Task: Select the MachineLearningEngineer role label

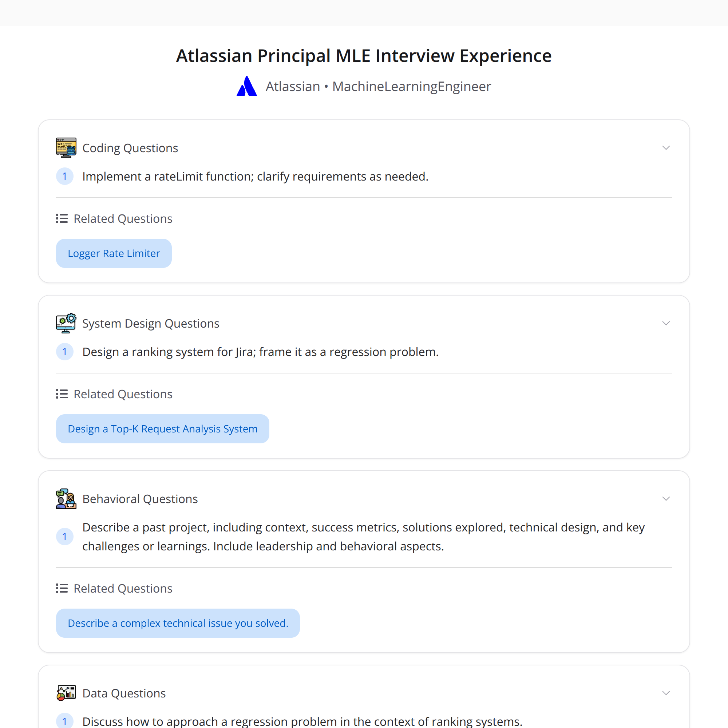Action: pyautogui.click(x=411, y=86)
